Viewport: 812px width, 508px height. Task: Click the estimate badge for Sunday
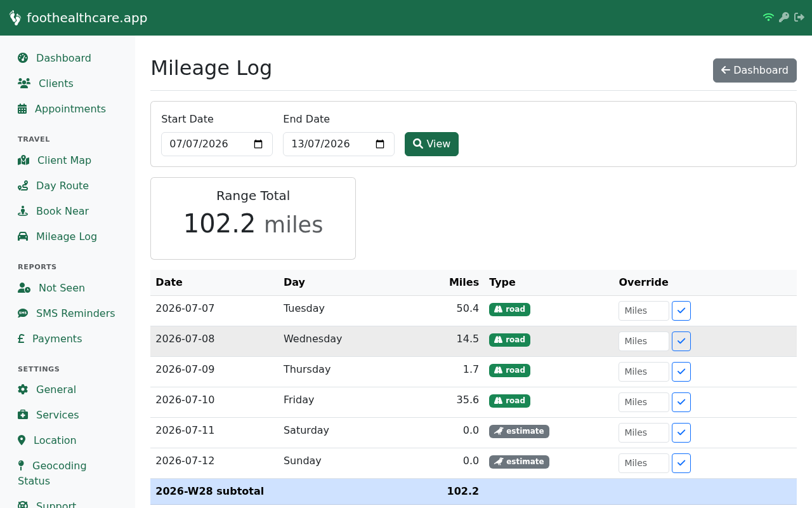point(519,462)
